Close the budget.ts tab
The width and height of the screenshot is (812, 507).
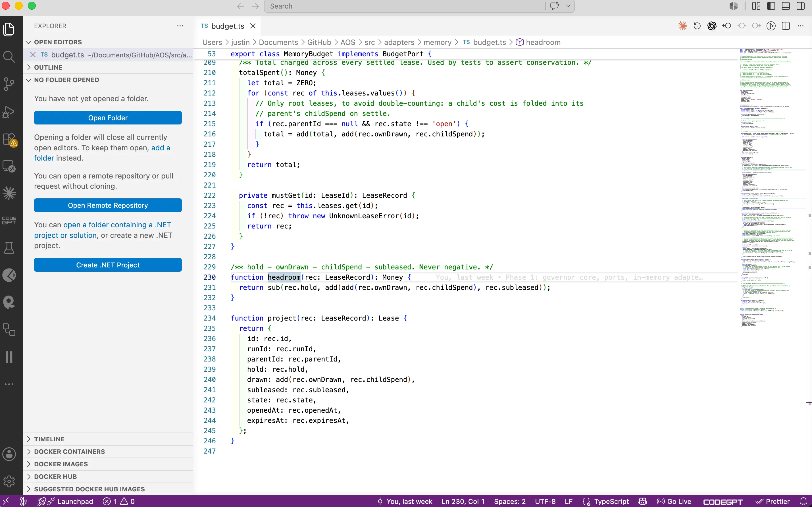point(253,26)
